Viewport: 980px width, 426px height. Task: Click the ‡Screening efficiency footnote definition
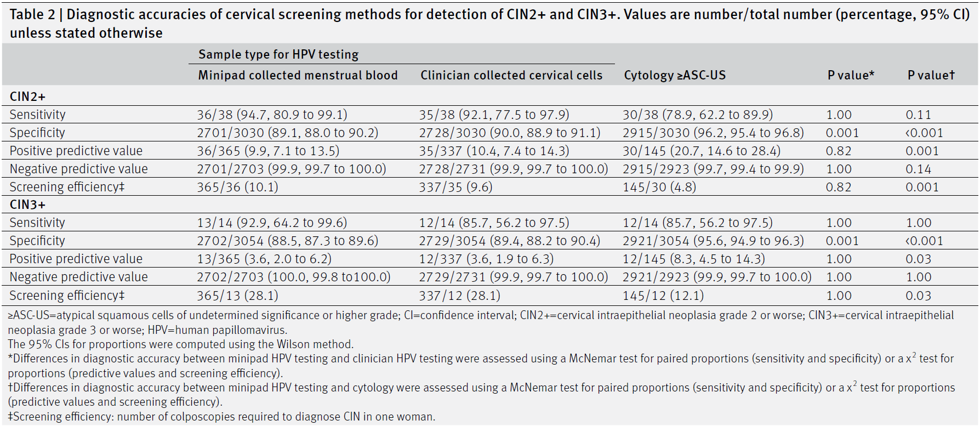point(221,417)
